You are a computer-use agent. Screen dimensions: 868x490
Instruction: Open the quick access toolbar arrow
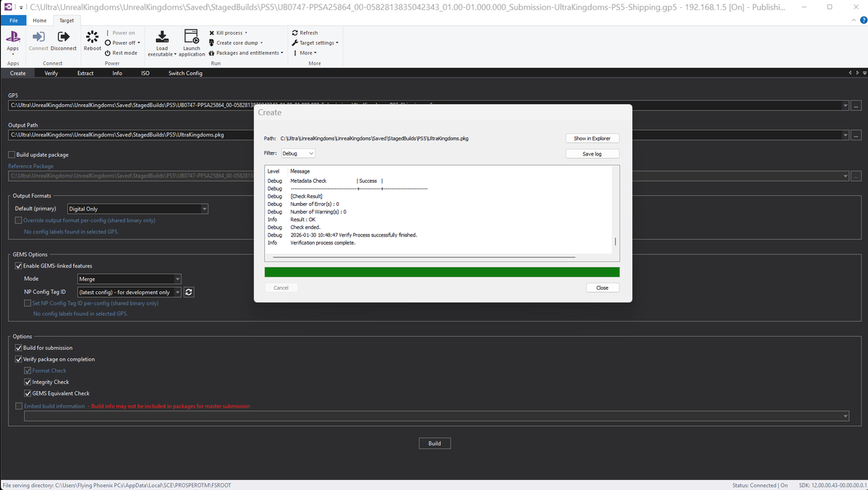(x=21, y=7)
